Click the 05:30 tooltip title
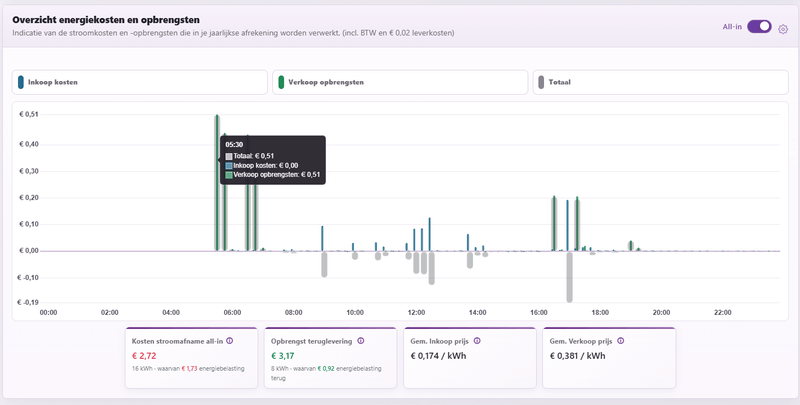 click(x=234, y=145)
